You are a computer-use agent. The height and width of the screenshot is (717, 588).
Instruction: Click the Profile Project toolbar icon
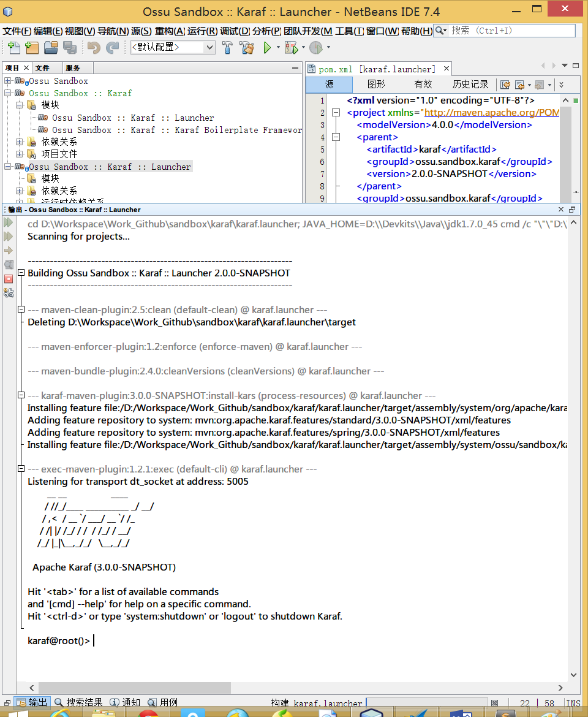point(315,47)
